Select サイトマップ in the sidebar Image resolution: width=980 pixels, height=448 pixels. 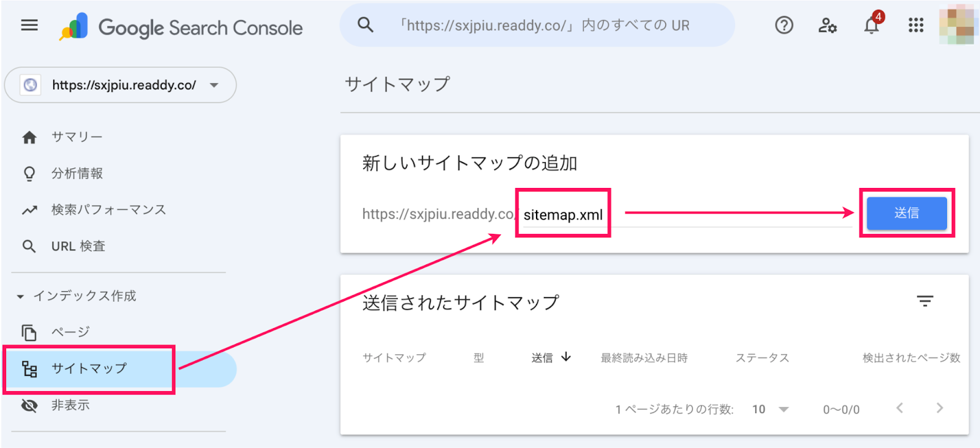pos(121,369)
